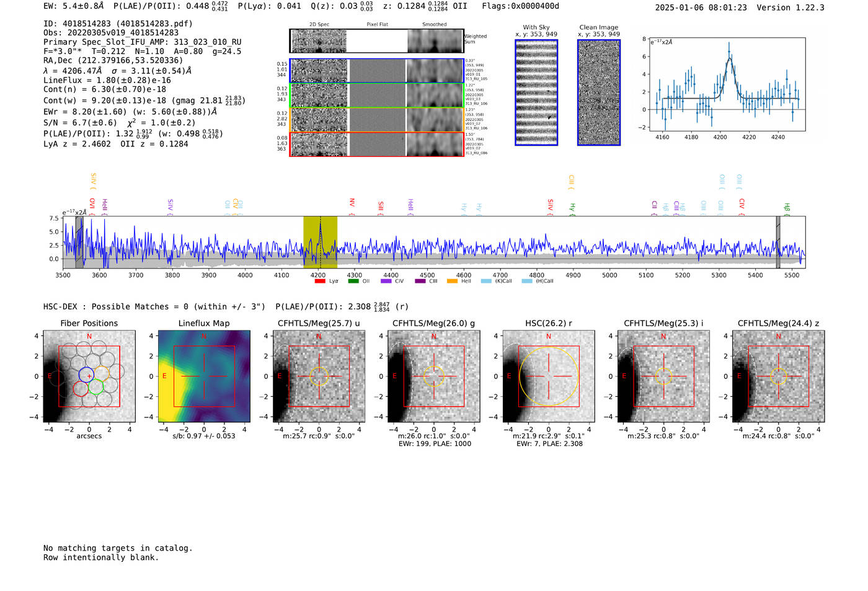868x591 pixels.
Task: Select the CIII legend swatch
Action: click(420, 281)
